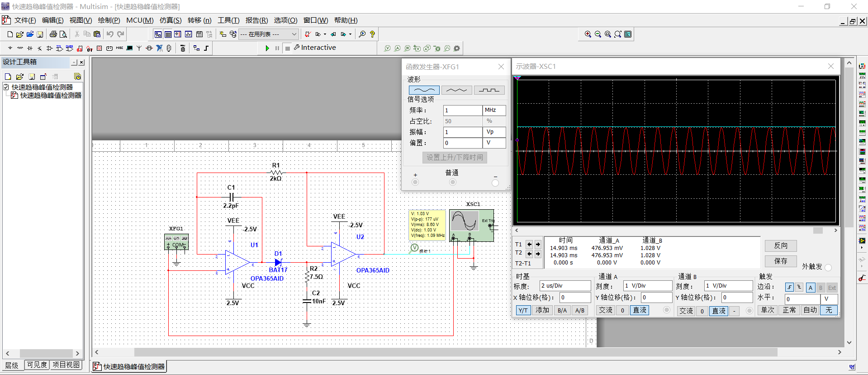This screenshot has width=868, height=375.
Task: Toggle the 外触发 external trigger radio button
Action: point(828,267)
